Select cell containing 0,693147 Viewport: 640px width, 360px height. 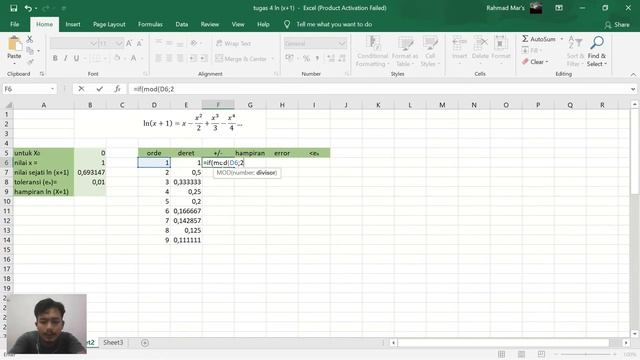click(x=90, y=172)
